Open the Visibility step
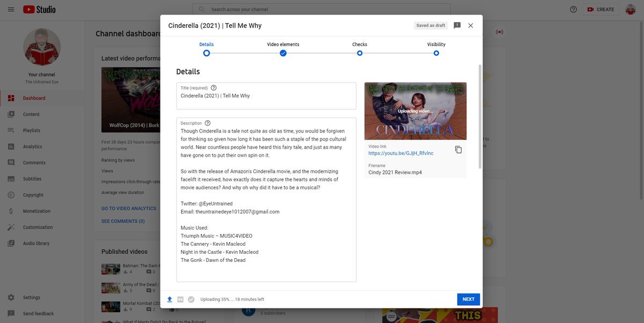 pos(436,45)
